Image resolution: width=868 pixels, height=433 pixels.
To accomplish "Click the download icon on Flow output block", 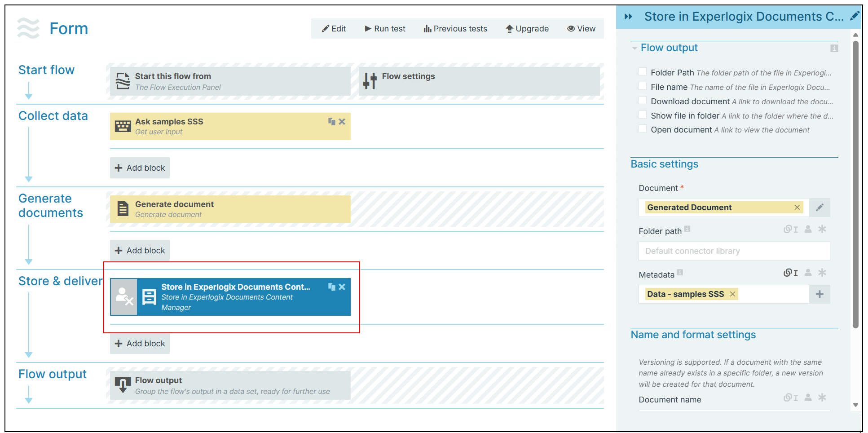I will 123,385.
